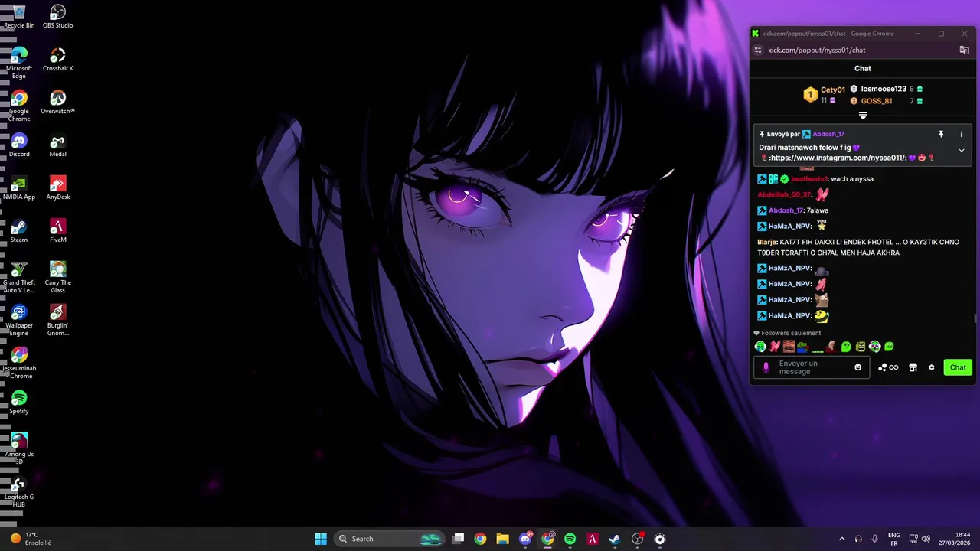Open Logitech G HUB desktop shortcut

[19, 491]
